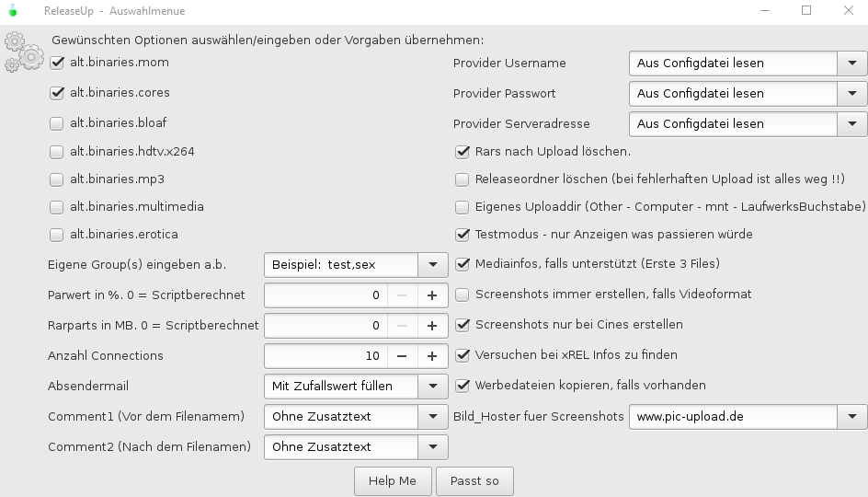Click the gears settings icon

(23, 52)
